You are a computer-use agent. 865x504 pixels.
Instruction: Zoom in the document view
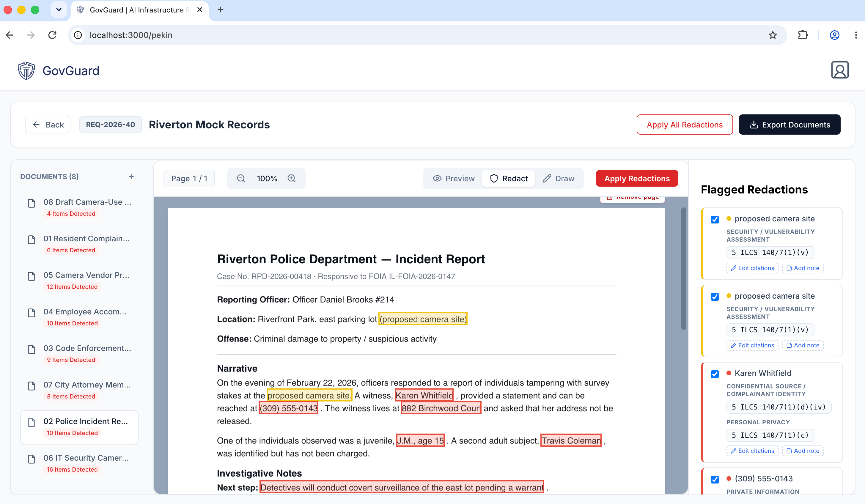(x=291, y=178)
